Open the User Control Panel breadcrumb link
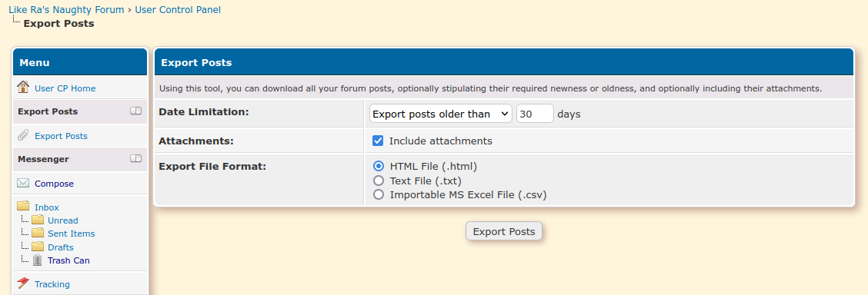Viewport: 868px width, 295px height. (x=178, y=9)
